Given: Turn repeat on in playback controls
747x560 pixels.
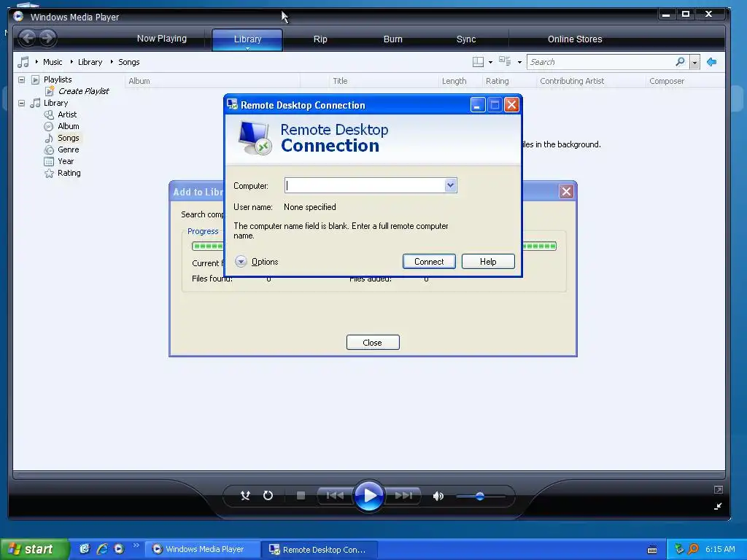Looking at the screenshot, I should [268, 496].
